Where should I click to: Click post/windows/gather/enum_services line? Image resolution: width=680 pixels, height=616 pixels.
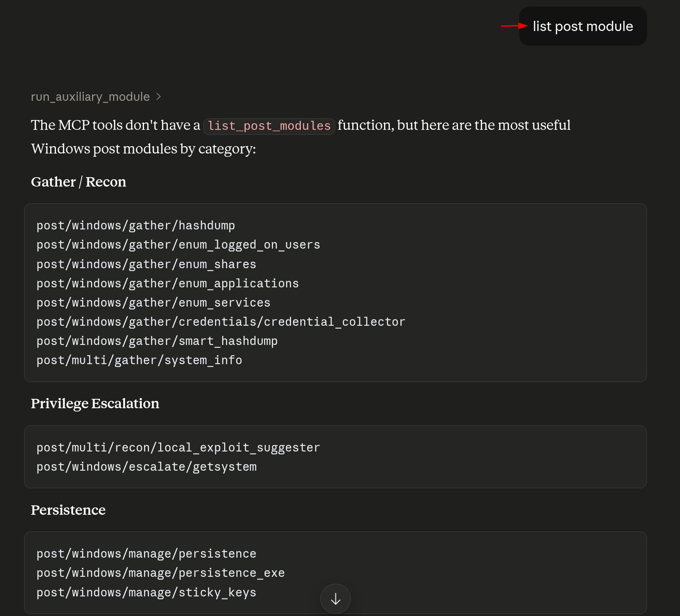[x=153, y=303]
